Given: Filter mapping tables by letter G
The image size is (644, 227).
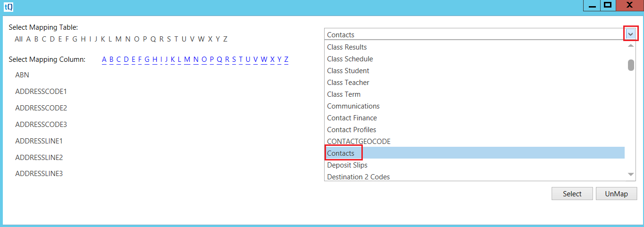Looking at the screenshot, I should [75, 39].
